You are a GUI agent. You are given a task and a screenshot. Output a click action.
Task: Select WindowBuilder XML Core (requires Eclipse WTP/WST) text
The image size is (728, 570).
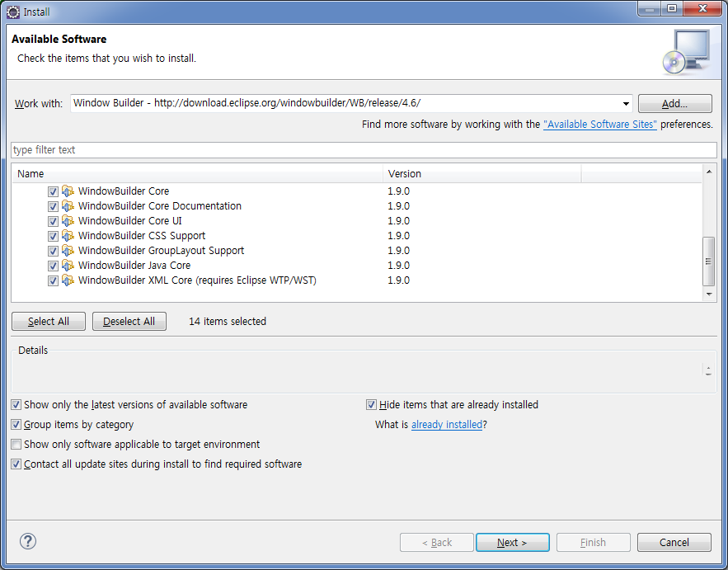point(197,280)
